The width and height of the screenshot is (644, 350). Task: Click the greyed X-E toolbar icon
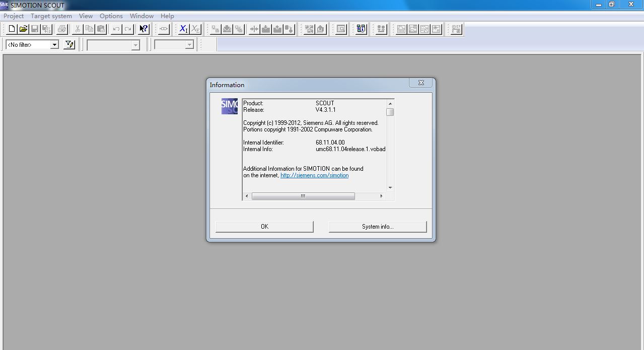click(195, 29)
